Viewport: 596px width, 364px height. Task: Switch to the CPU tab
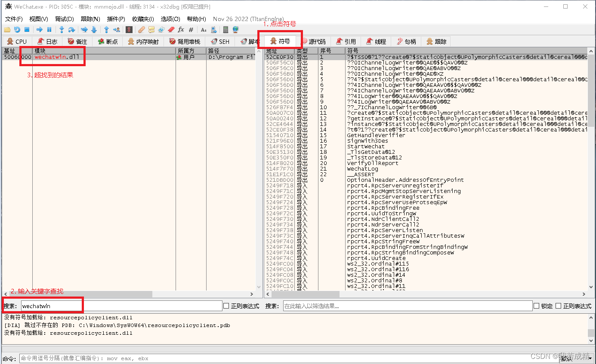coord(17,42)
